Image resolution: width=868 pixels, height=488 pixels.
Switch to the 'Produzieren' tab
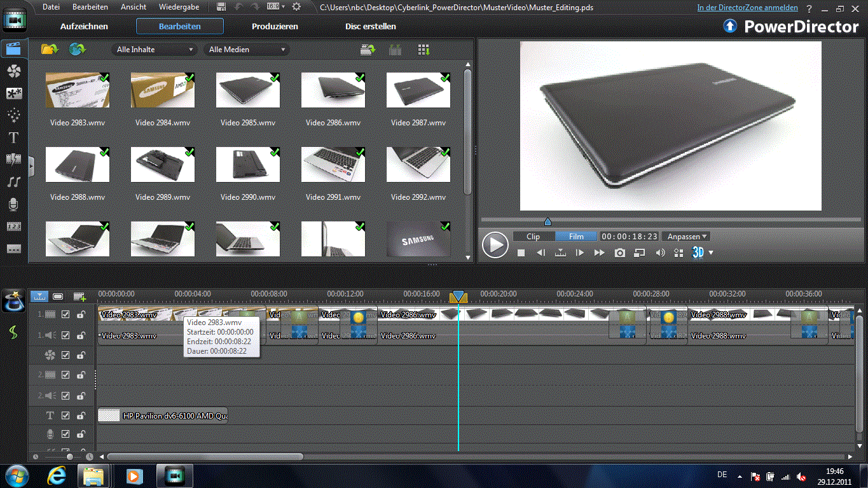pyautogui.click(x=275, y=27)
